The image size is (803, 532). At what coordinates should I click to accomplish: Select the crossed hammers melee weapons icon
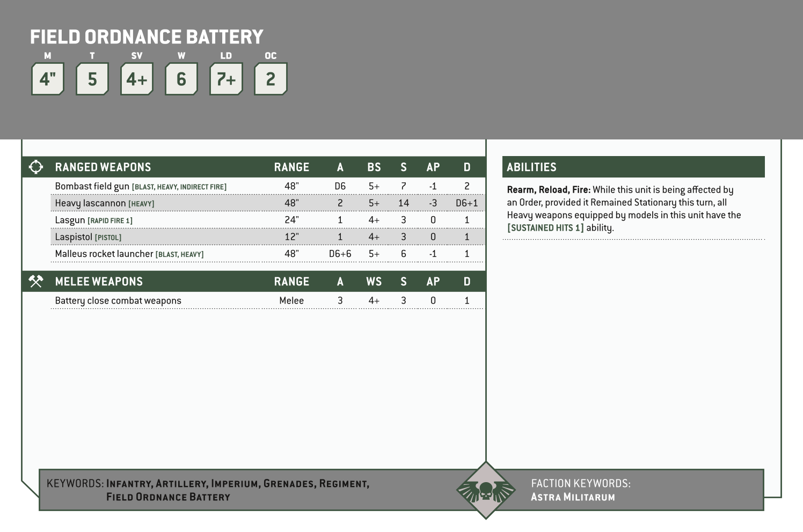(35, 281)
